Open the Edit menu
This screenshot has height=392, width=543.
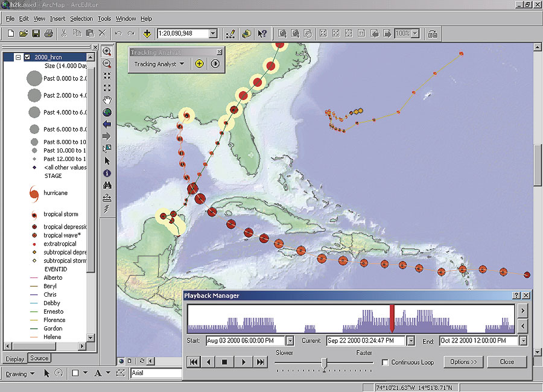tap(24, 19)
